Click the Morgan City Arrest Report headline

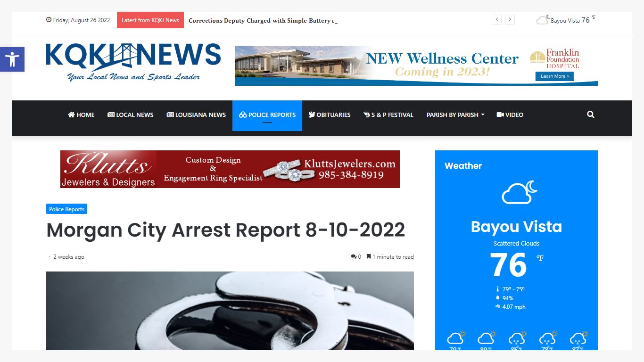(226, 230)
